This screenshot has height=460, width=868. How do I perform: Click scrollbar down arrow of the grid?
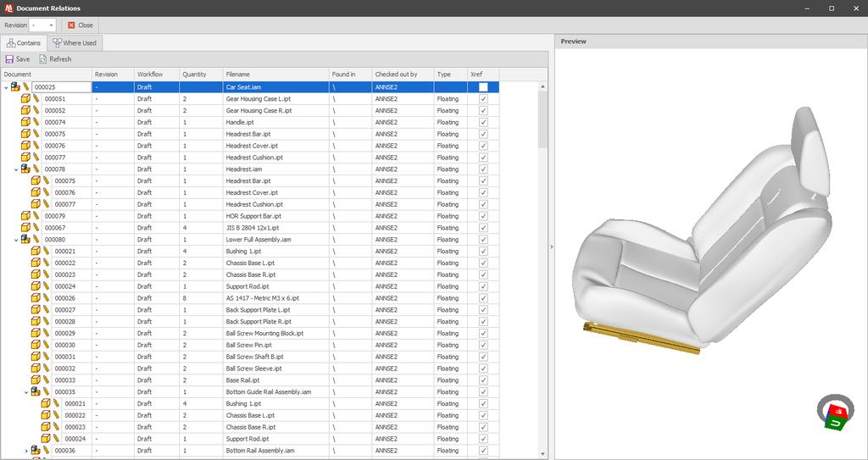click(542, 454)
